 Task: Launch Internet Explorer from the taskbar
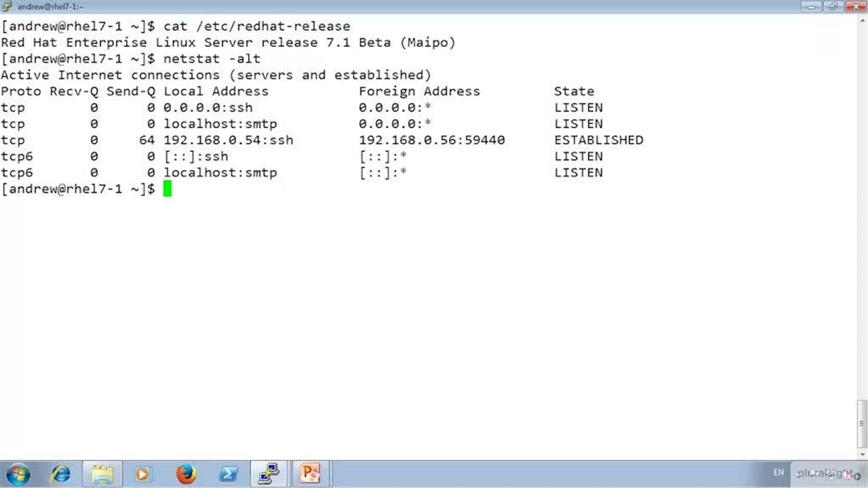coord(60,473)
